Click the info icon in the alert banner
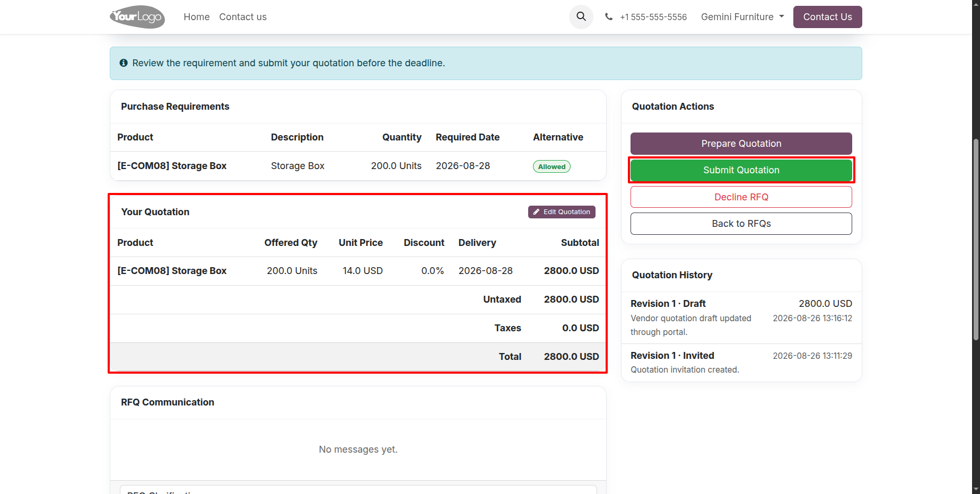 [124, 63]
